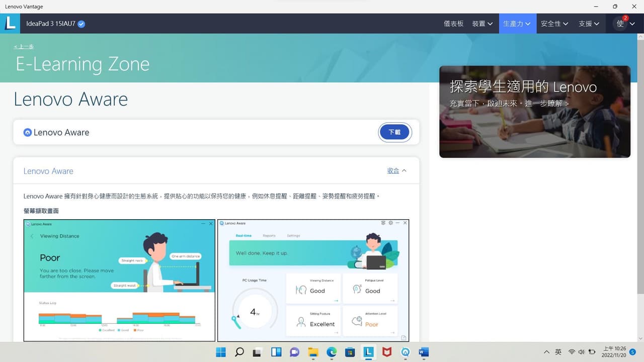This screenshot has width=644, height=362.
Task: Open the Viewing Distance screenshot thumbnail
Action: click(x=119, y=281)
